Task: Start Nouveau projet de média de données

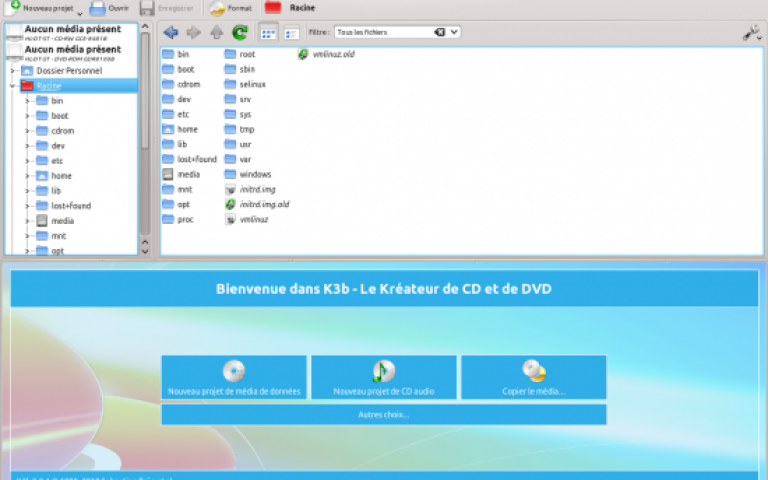Action: click(234, 377)
